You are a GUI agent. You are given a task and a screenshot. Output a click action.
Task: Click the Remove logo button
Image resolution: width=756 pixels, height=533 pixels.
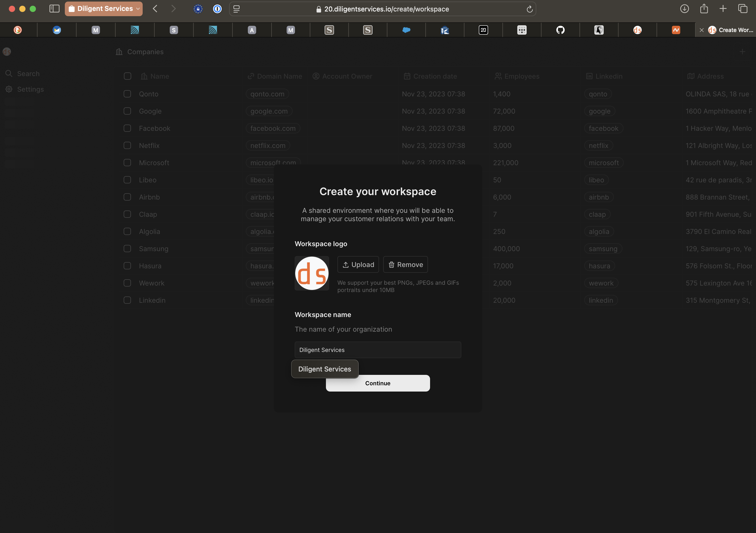pos(406,264)
